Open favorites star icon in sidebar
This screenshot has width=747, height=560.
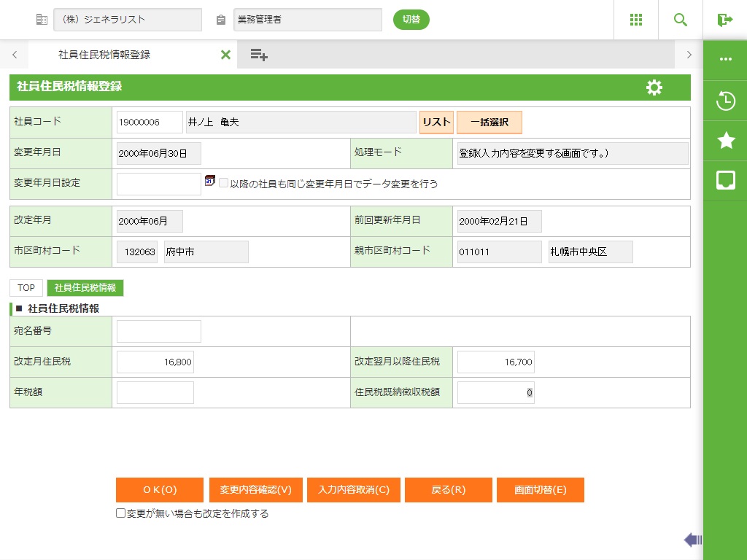(725, 141)
